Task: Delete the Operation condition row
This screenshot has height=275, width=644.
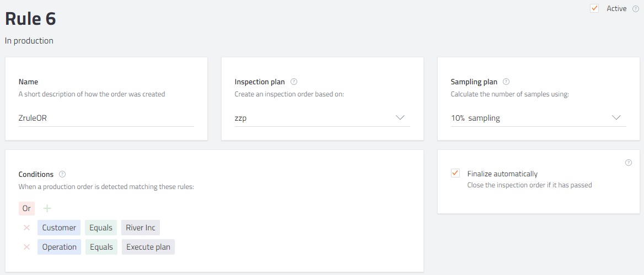Action: point(26,247)
